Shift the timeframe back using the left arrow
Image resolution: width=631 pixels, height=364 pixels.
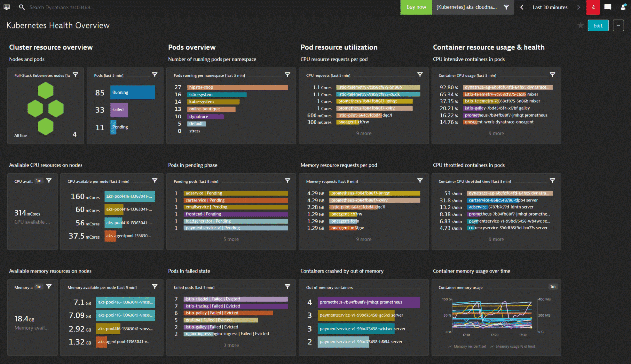[522, 7]
